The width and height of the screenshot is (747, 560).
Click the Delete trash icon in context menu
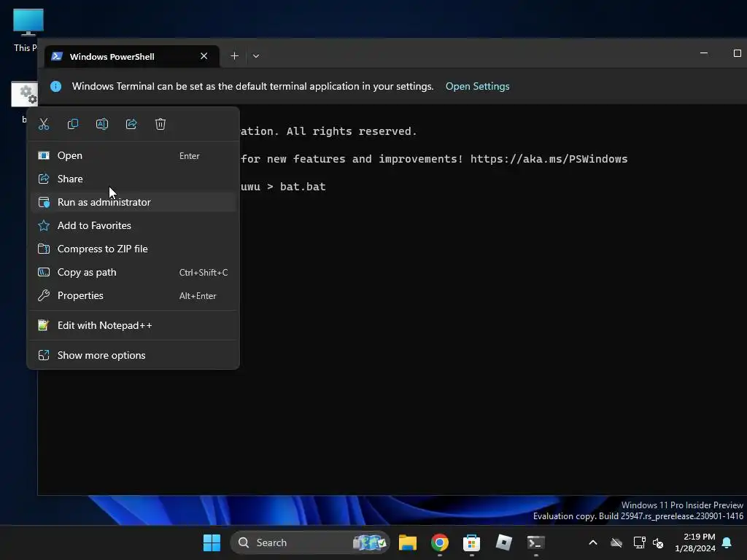tap(160, 124)
